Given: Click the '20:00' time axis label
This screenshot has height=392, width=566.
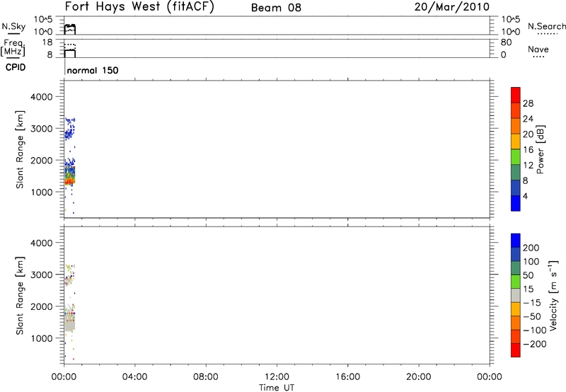Looking at the screenshot, I should coord(418,377).
